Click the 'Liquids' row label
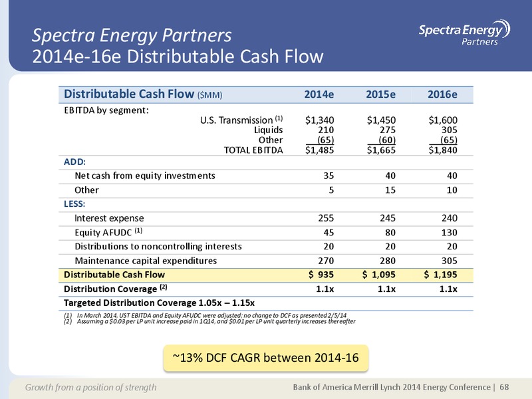 (x=269, y=130)
